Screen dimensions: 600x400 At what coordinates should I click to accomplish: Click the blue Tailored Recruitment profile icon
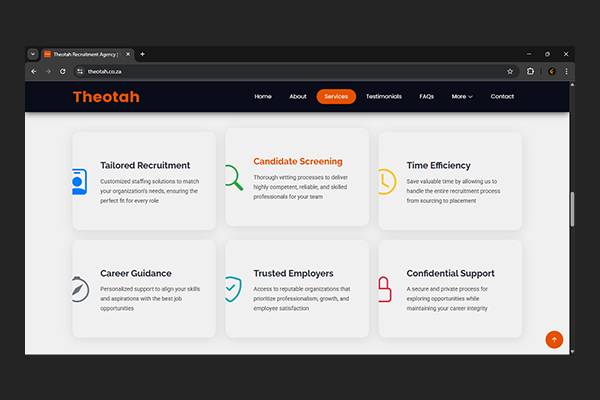79,181
